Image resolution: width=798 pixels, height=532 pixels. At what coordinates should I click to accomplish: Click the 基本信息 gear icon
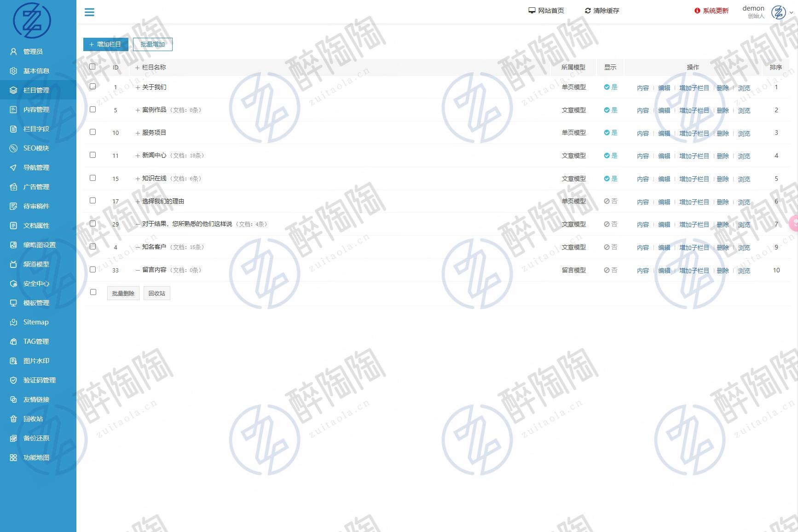pos(13,71)
